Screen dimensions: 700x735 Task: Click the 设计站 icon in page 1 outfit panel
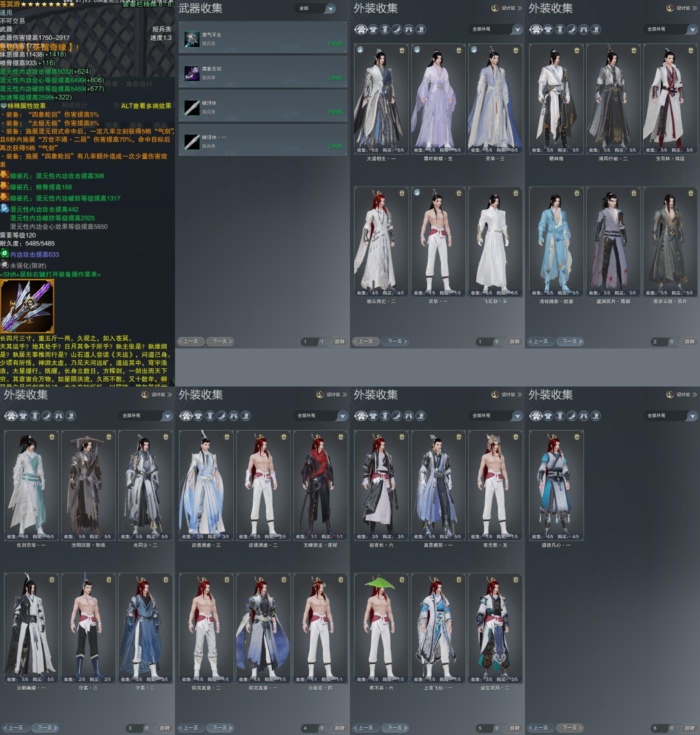(x=495, y=8)
